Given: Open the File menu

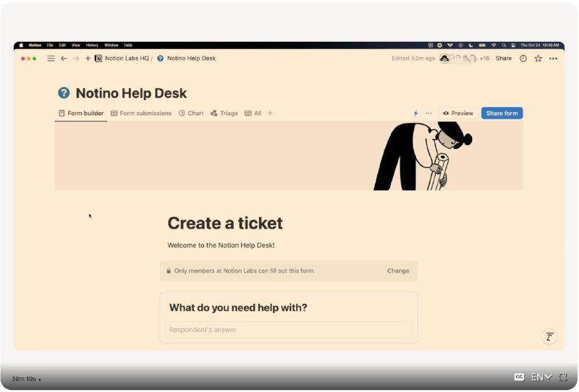Looking at the screenshot, I should pyautogui.click(x=50, y=45).
